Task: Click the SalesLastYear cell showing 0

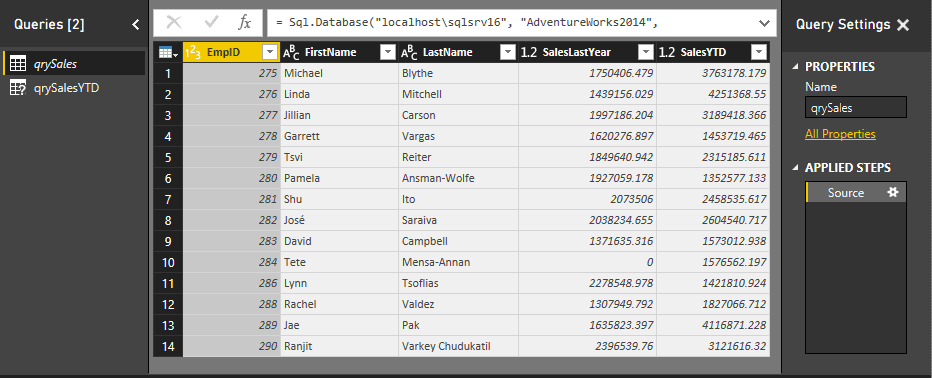Action: (x=587, y=262)
